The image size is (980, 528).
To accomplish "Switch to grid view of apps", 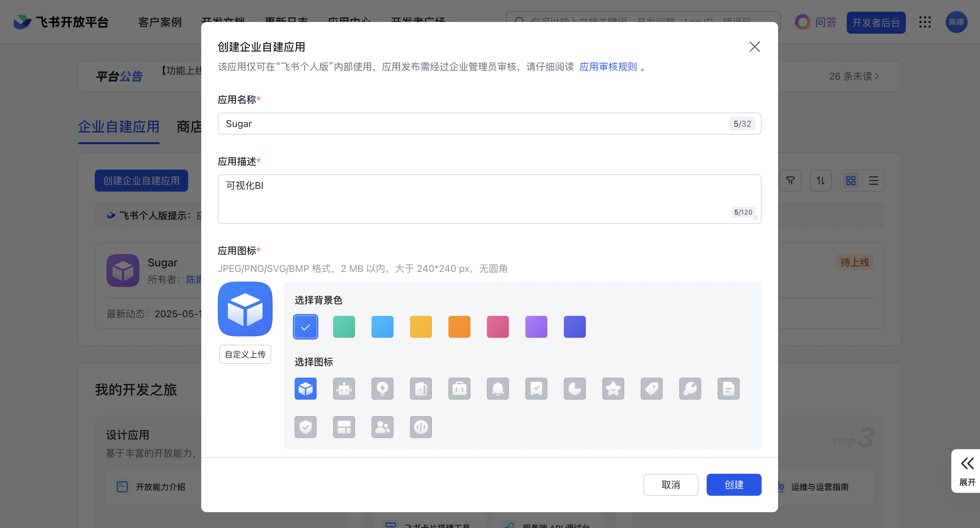I will pyautogui.click(x=851, y=180).
